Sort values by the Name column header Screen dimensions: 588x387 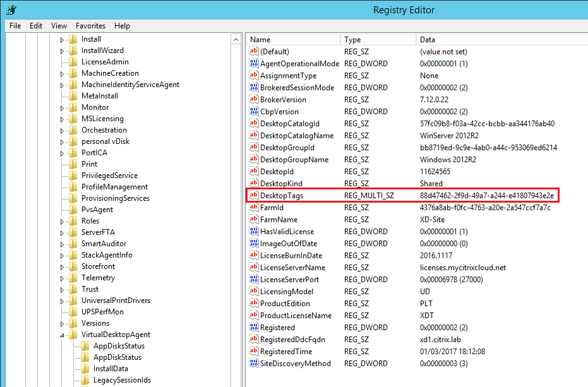coord(293,40)
